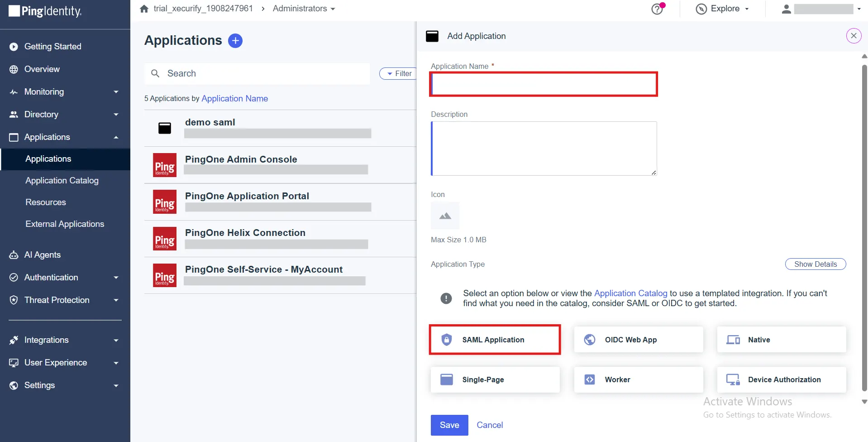Open the demo saml application row
The height and width of the screenshot is (442, 868).
coord(280,128)
